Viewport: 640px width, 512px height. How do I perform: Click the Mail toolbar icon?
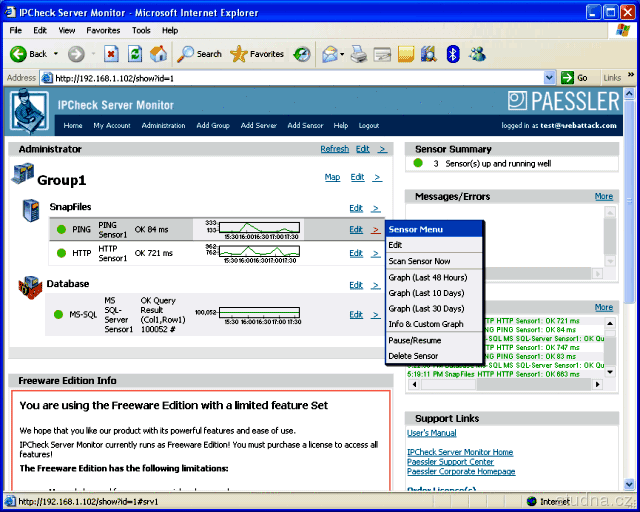332,54
